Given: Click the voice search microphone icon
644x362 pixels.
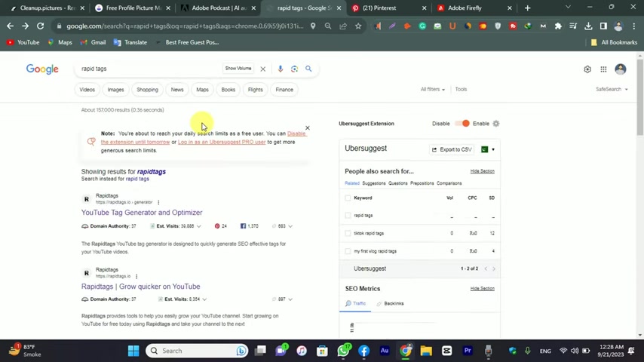Looking at the screenshot, I should coord(280,69).
